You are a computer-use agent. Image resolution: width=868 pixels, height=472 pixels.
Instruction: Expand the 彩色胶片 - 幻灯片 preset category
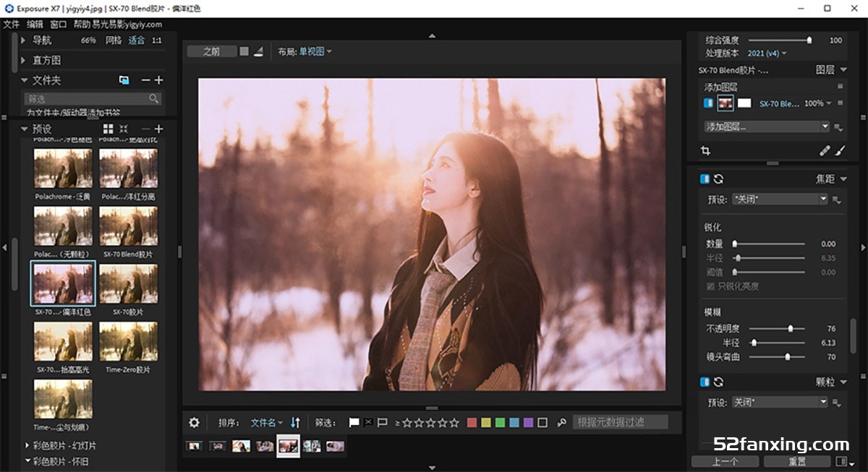[x=27, y=445]
